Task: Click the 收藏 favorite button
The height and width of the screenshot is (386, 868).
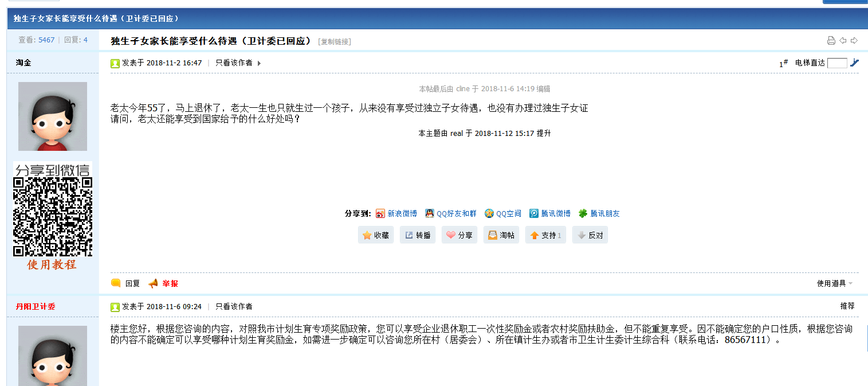Action: tap(376, 235)
